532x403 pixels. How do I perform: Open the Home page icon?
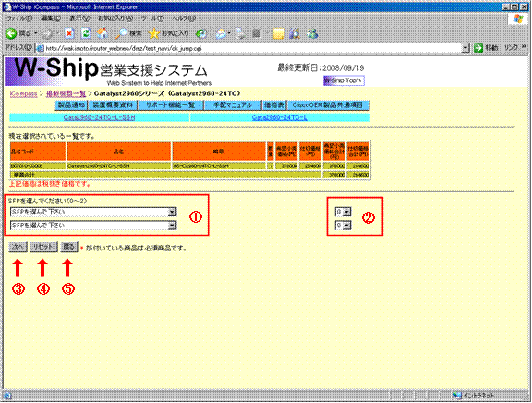coord(103,33)
